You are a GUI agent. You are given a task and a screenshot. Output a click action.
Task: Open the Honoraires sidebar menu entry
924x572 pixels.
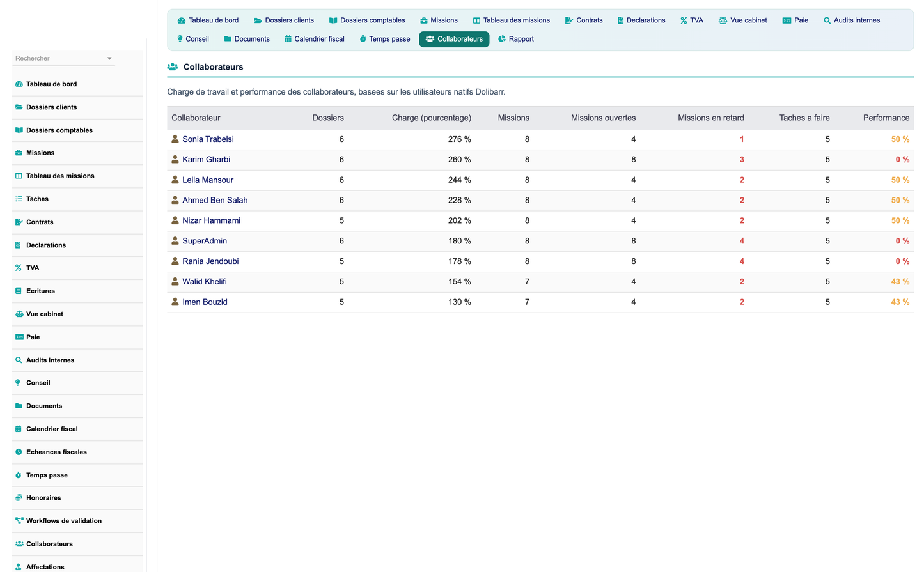click(43, 498)
